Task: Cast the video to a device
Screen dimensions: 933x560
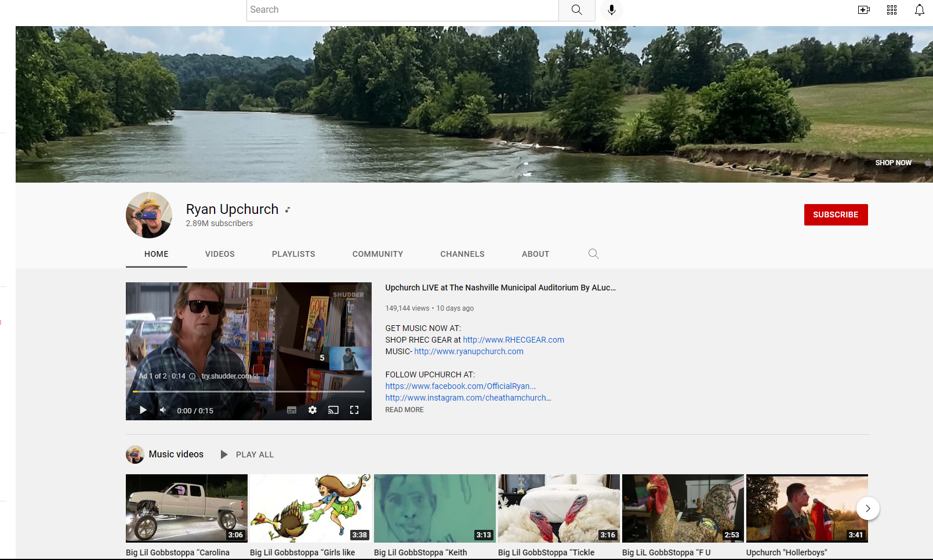Action: tap(333, 410)
